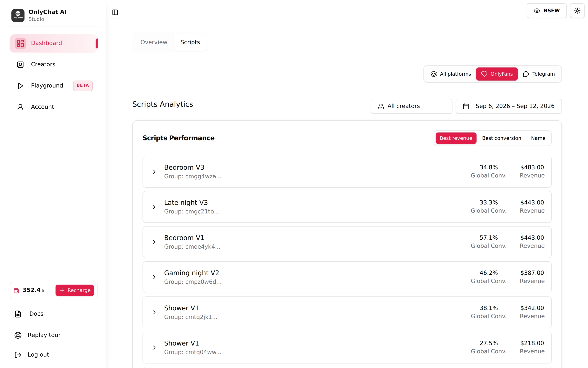The height and width of the screenshot is (368, 588).
Task: Expand the Bedroom V3 script row
Action: [x=347, y=172]
